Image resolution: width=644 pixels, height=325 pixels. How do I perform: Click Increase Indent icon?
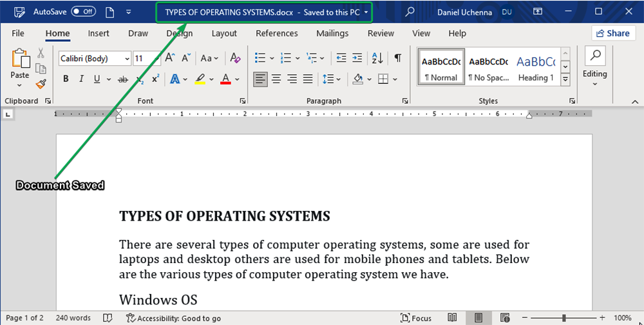click(x=357, y=58)
